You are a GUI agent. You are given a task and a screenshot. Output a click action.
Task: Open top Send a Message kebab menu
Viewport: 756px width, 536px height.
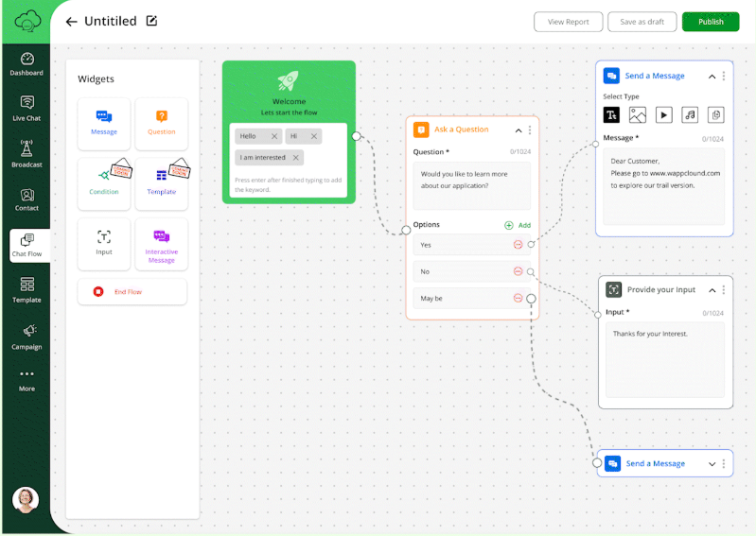pyautogui.click(x=723, y=76)
